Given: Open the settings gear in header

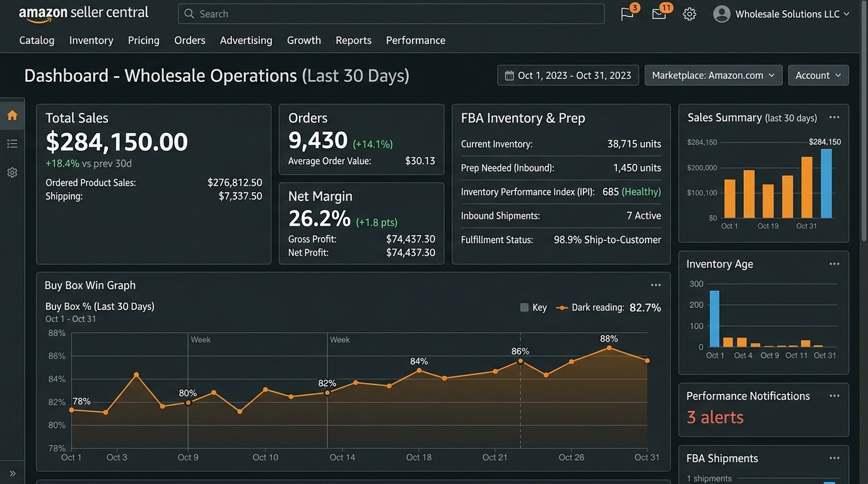Looking at the screenshot, I should 689,14.
